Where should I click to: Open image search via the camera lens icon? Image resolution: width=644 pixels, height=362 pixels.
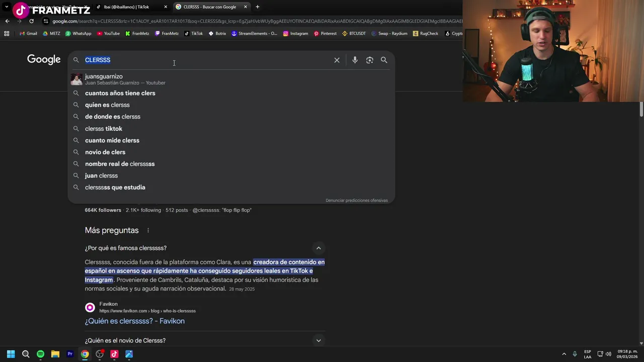370,60
